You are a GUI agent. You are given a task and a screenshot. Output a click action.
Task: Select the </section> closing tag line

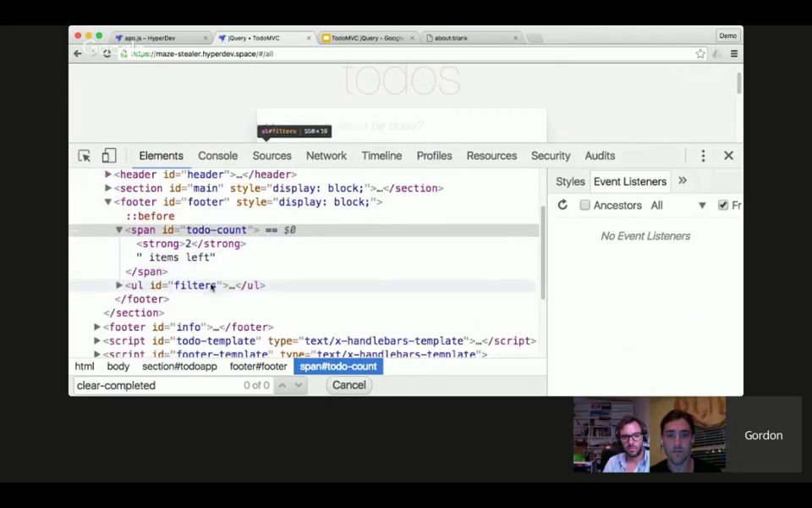(x=134, y=313)
